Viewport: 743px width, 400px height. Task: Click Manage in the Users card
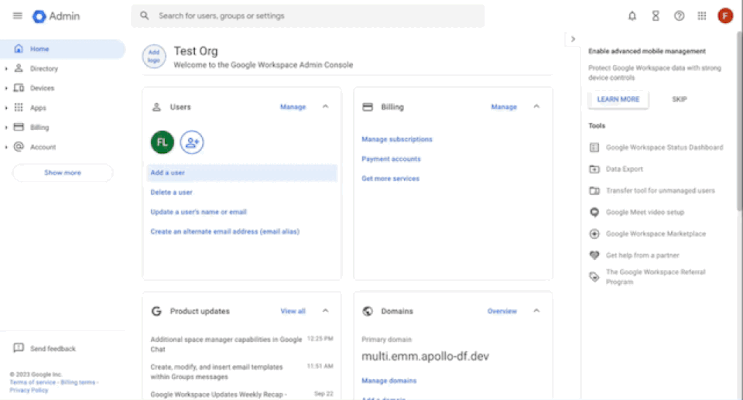click(293, 107)
